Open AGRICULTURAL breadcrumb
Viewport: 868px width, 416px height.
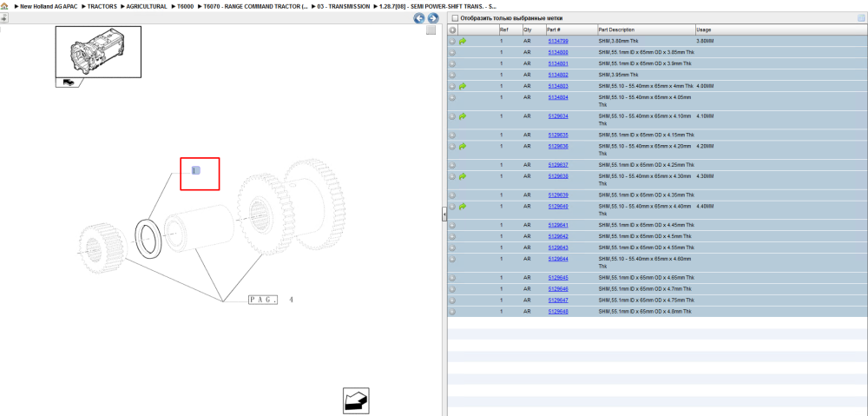[x=146, y=6]
